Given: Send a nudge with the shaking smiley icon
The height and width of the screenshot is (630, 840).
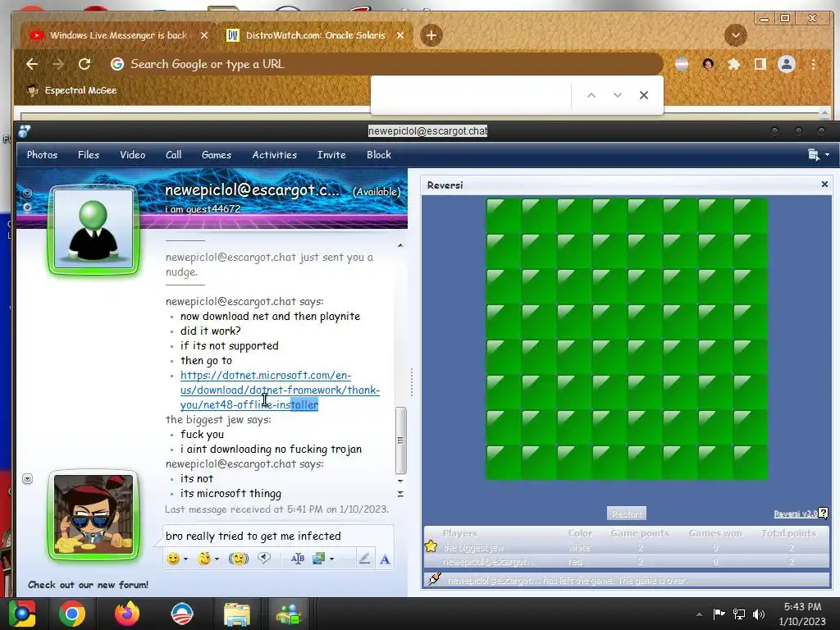Looking at the screenshot, I should (239, 559).
